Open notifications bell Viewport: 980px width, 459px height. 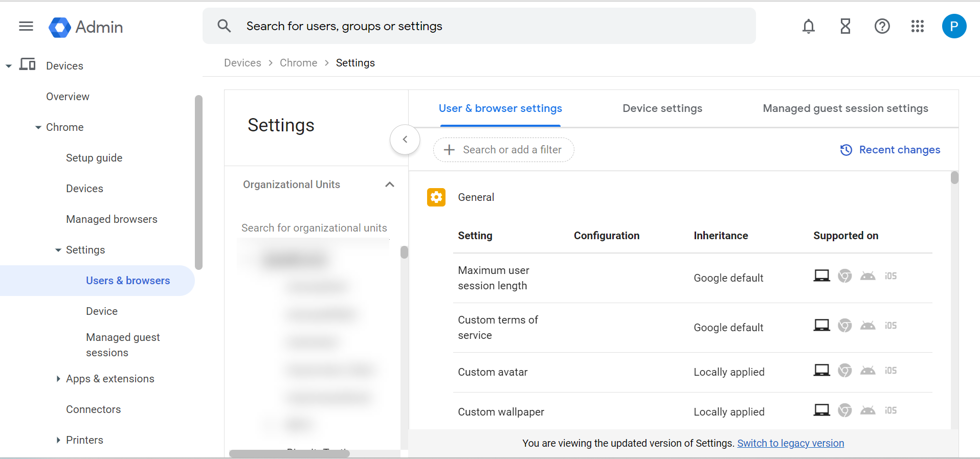(809, 26)
